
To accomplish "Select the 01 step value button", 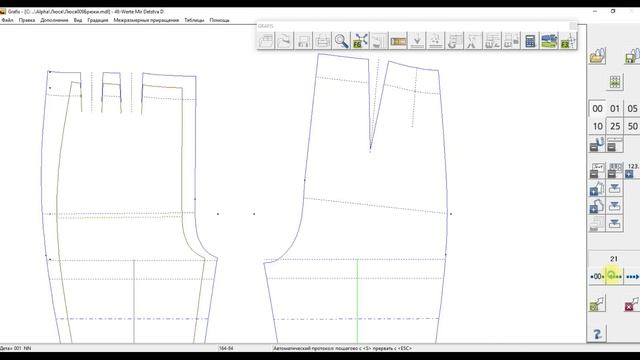I will tap(615, 109).
